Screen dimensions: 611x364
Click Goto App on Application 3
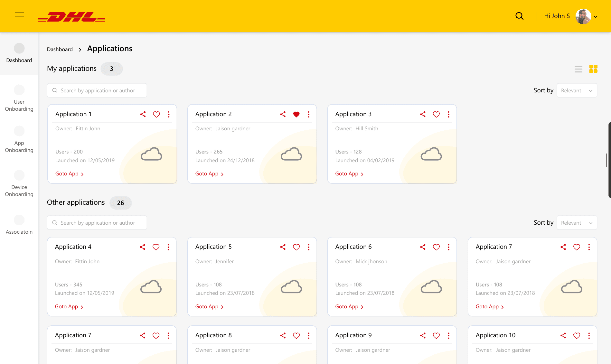(349, 174)
